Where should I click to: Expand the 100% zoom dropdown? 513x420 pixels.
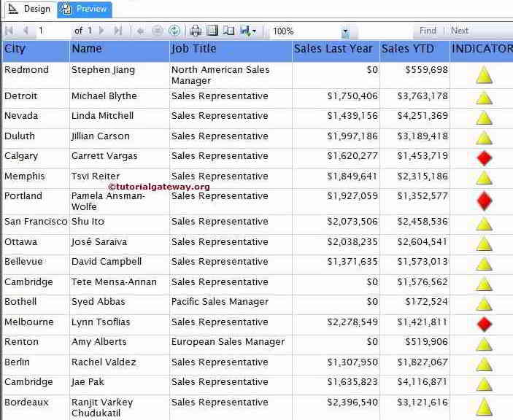345,31
